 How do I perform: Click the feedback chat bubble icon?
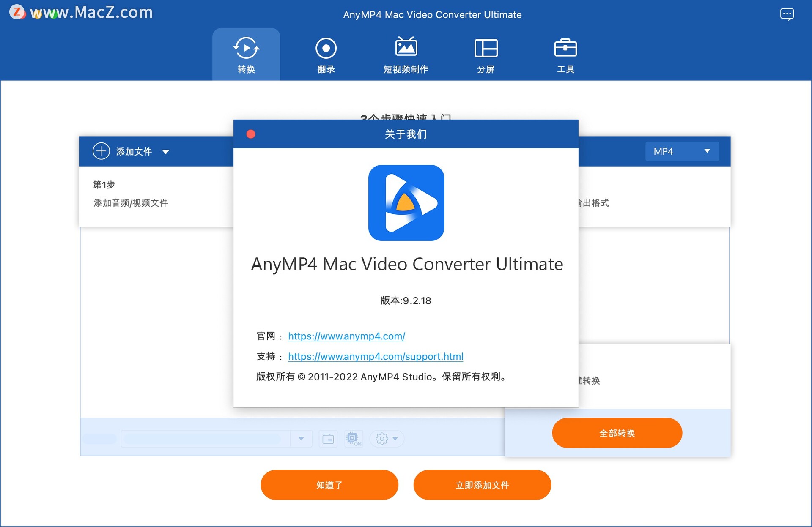[x=787, y=14]
